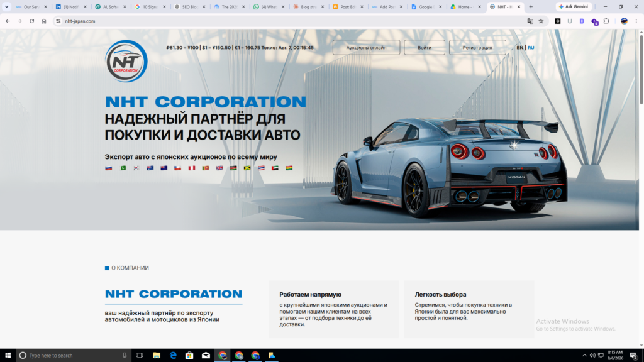
Task: Click the United Kingdom flag icon
Action: click(x=219, y=168)
